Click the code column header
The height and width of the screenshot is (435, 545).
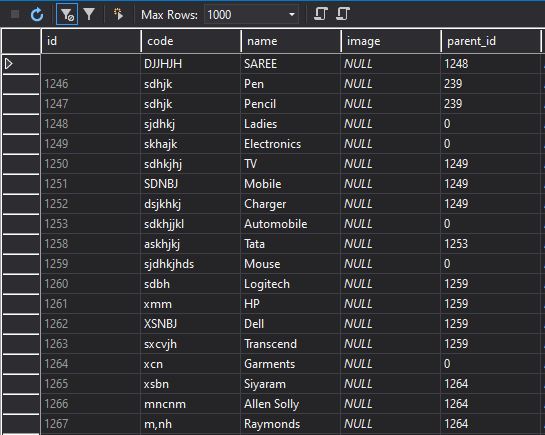point(191,41)
